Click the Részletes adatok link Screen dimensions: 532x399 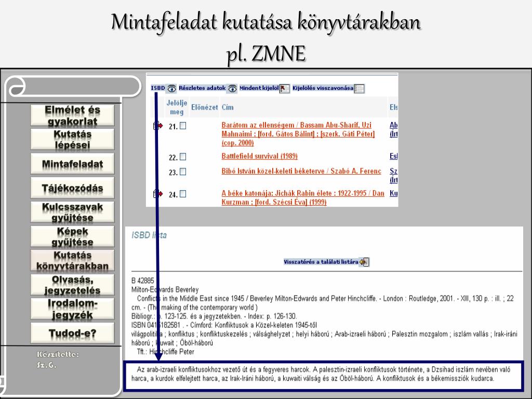(202, 88)
